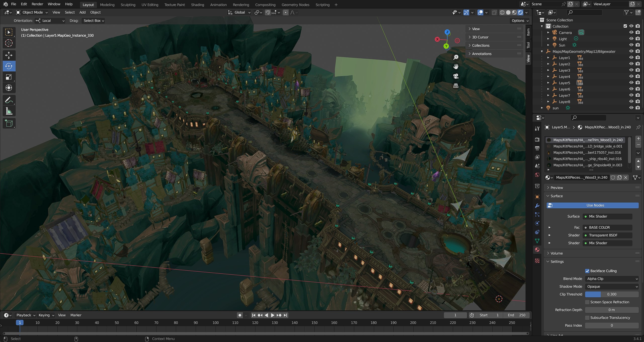Expand the Layer3 tree item arrow
Image resolution: width=644 pixels, height=342 pixels.
point(548,70)
